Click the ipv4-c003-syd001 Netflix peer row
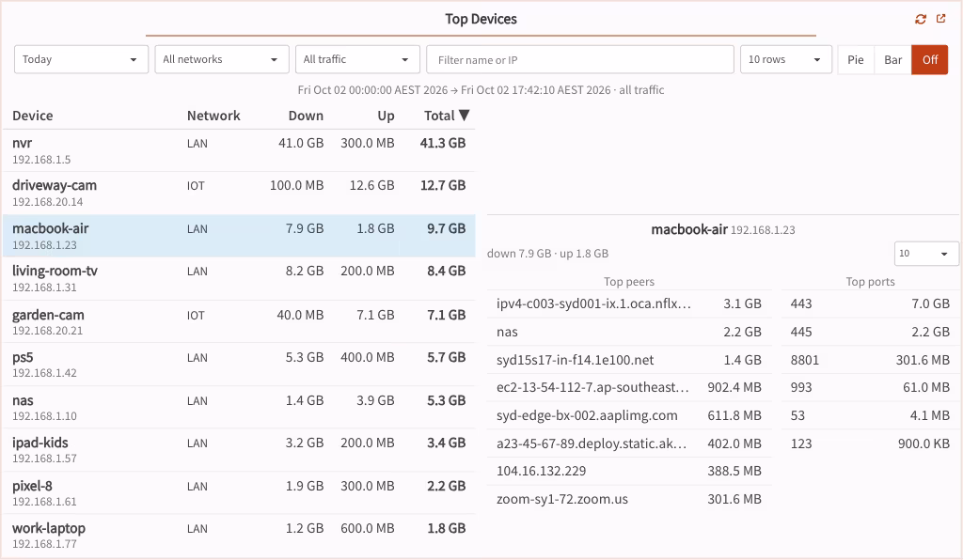The height and width of the screenshot is (560, 963). click(x=629, y=303)
